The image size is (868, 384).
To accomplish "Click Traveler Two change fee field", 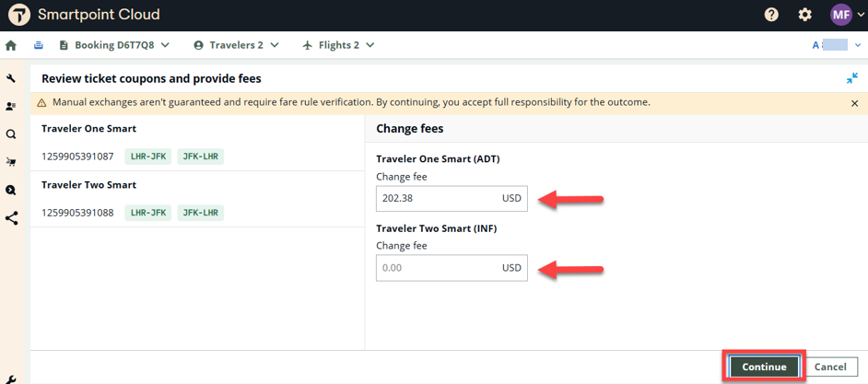I will coord(438,268).
